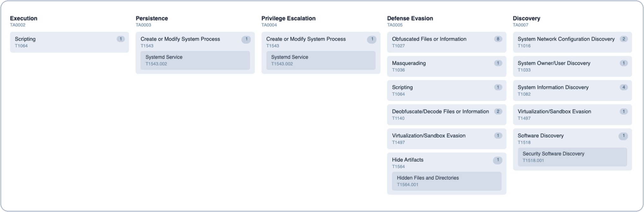The image size is (644, 212).
Task: Select Systemd Service under Privilege Escalation
Action: (x=320, y=60)
